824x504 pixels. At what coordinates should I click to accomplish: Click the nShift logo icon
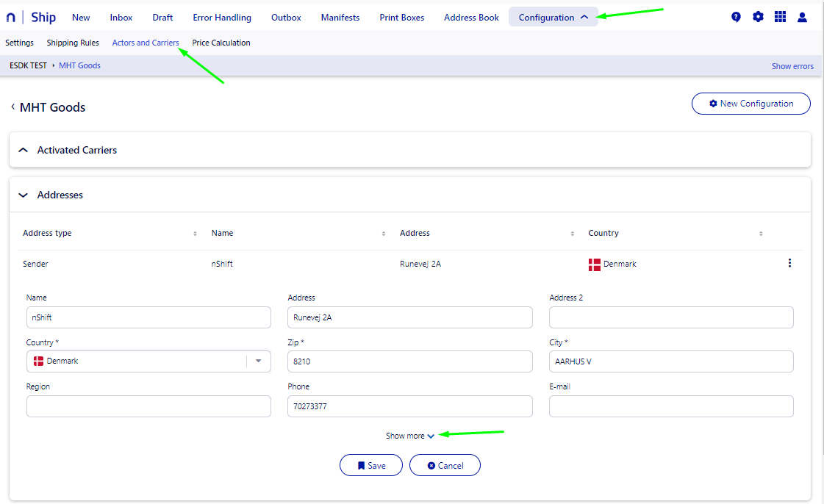[x=10, y=18]
